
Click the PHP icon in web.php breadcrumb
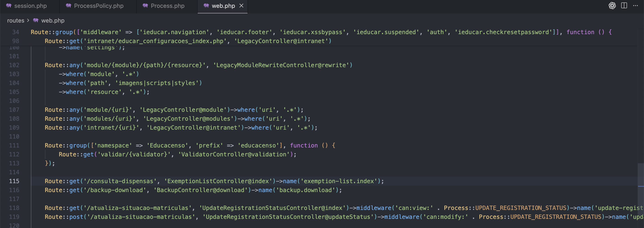(36, 21)
